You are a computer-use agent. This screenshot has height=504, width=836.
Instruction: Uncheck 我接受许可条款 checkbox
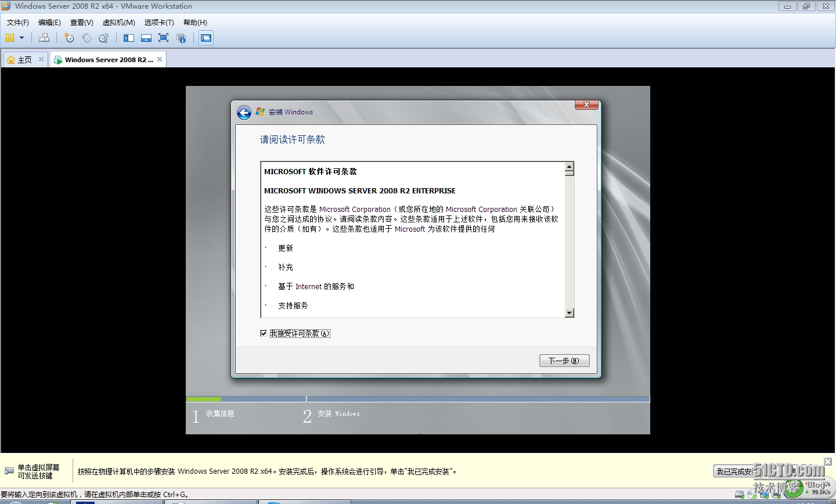(264, 333)
